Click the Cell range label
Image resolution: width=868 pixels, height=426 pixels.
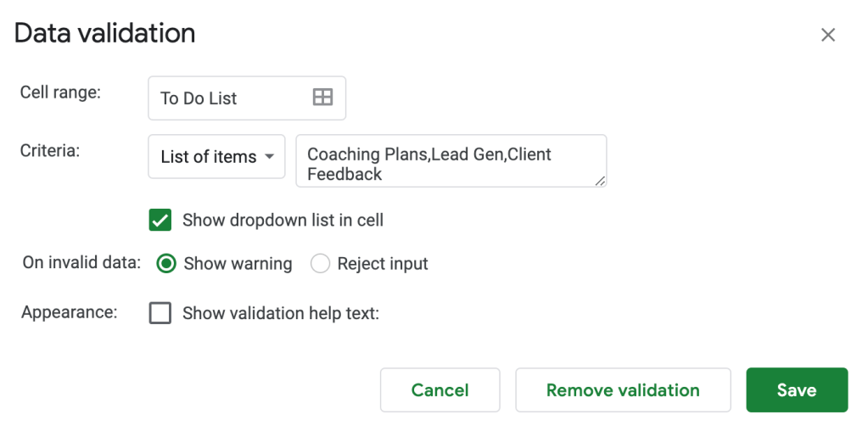60,92
